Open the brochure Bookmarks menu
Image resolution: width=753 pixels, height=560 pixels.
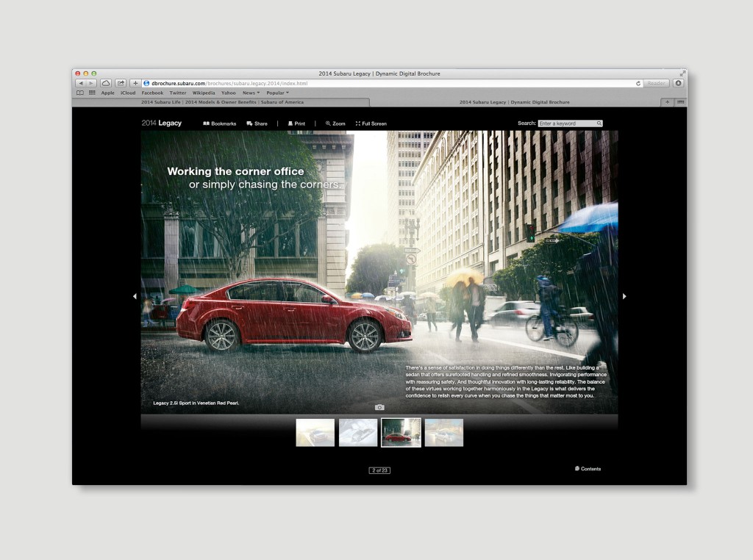tap(219, 123)
